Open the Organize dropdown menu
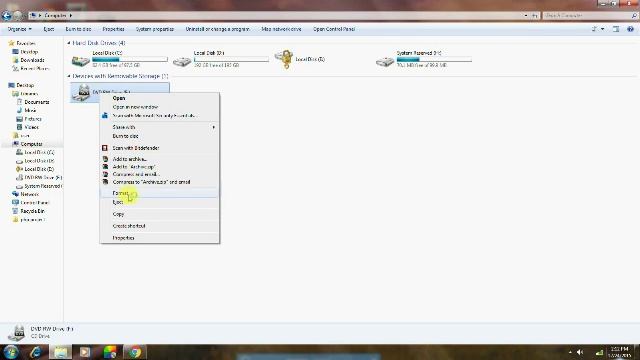The height and width of the screenshot is (360, 640). (19, 29)
